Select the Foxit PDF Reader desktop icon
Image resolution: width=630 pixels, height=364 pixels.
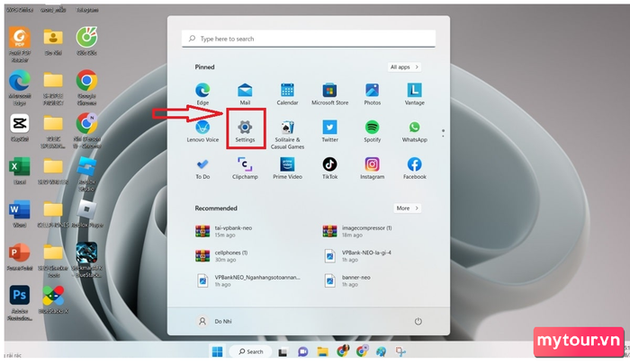pyautogui.click(x=20, y=45)
